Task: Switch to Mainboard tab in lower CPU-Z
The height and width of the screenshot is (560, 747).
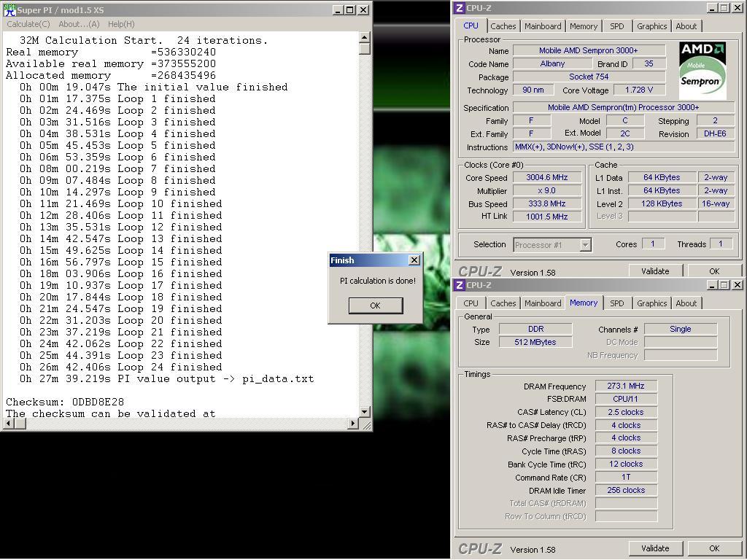Action: tap(543, 303)
